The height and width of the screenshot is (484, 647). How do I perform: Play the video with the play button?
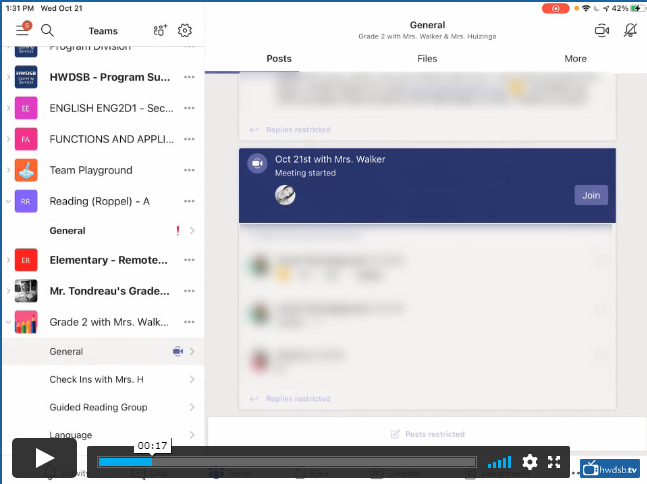[44, 458]
